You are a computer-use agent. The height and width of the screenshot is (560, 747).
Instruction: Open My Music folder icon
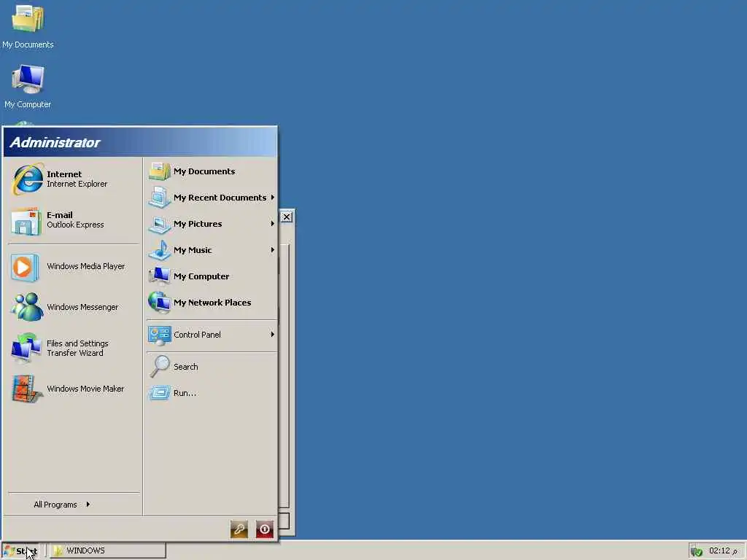pyautogui.click(x=160, y=250)
